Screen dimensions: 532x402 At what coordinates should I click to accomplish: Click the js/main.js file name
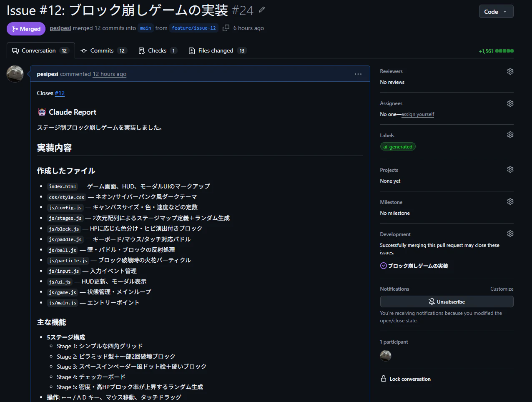click(x=63, y=303)
